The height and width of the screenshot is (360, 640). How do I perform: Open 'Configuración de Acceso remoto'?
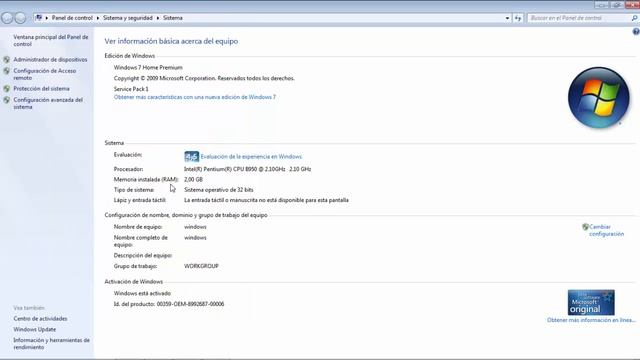(x=44, y=74)
